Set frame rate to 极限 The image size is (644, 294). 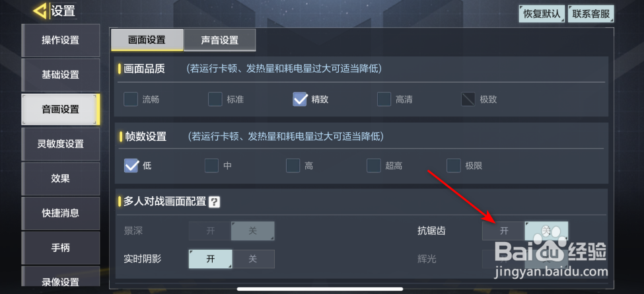tap(454, 165)
